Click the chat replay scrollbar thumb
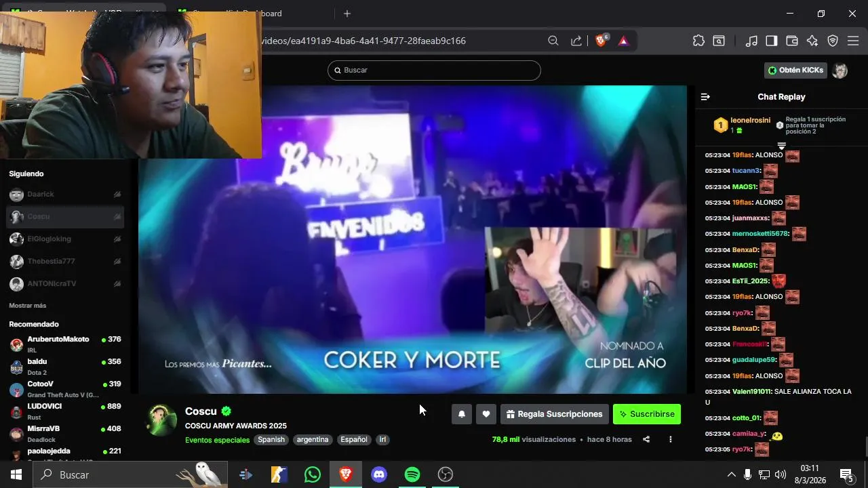Screen dimensions: 868x488 (866, 447)
